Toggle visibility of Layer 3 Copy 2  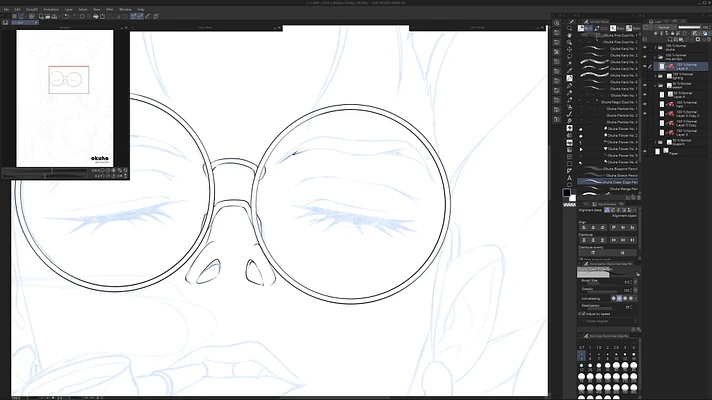click(645, 114)
